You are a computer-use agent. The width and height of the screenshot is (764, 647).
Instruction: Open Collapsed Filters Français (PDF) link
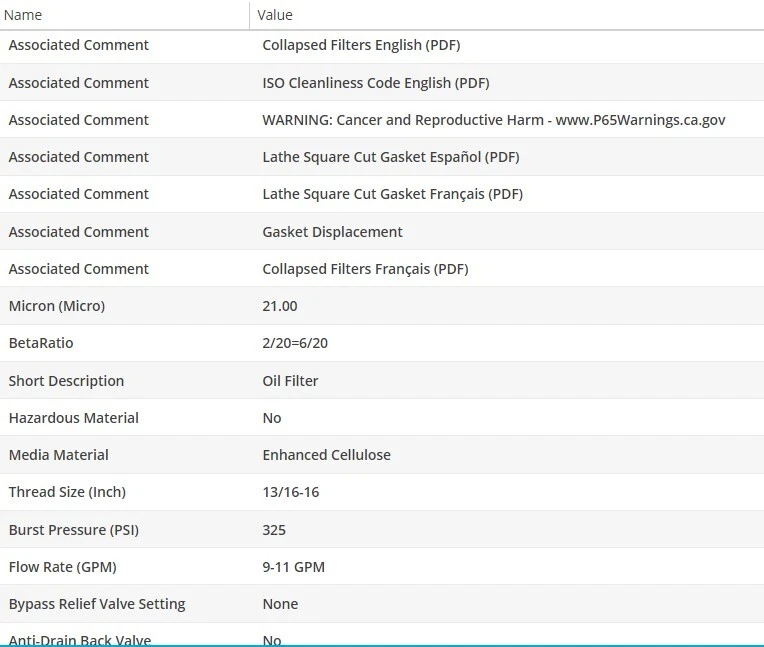coord(365,269)
